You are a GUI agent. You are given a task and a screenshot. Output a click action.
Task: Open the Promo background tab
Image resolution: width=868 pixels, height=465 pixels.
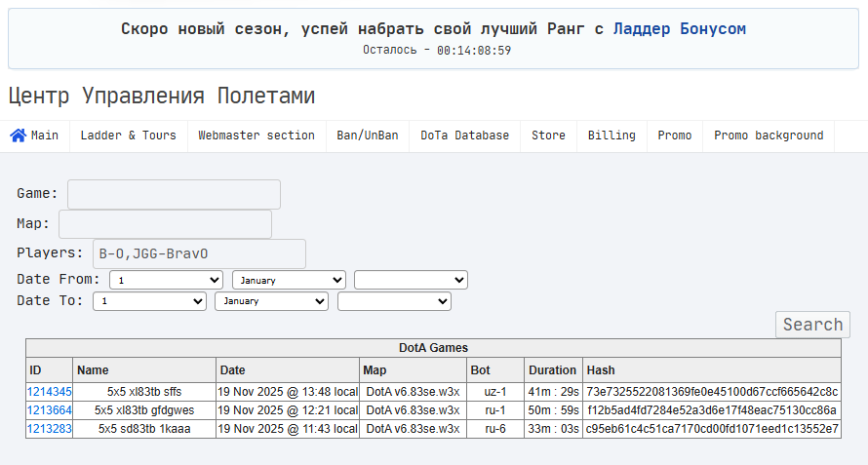(x=769, y=136)
